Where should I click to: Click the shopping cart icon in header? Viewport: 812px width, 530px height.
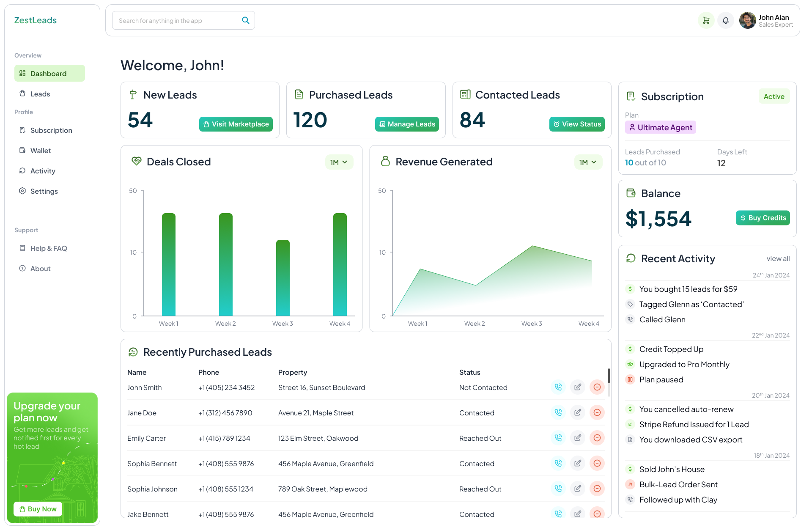(x=706, y=20)
